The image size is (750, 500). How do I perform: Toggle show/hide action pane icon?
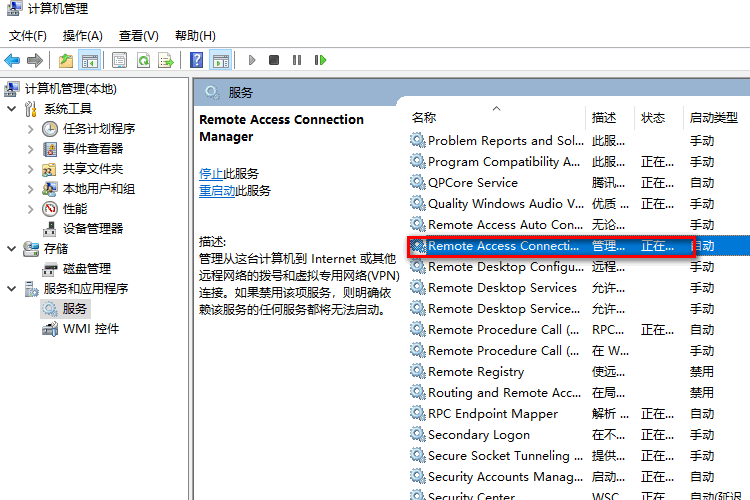tap(221, 60)
